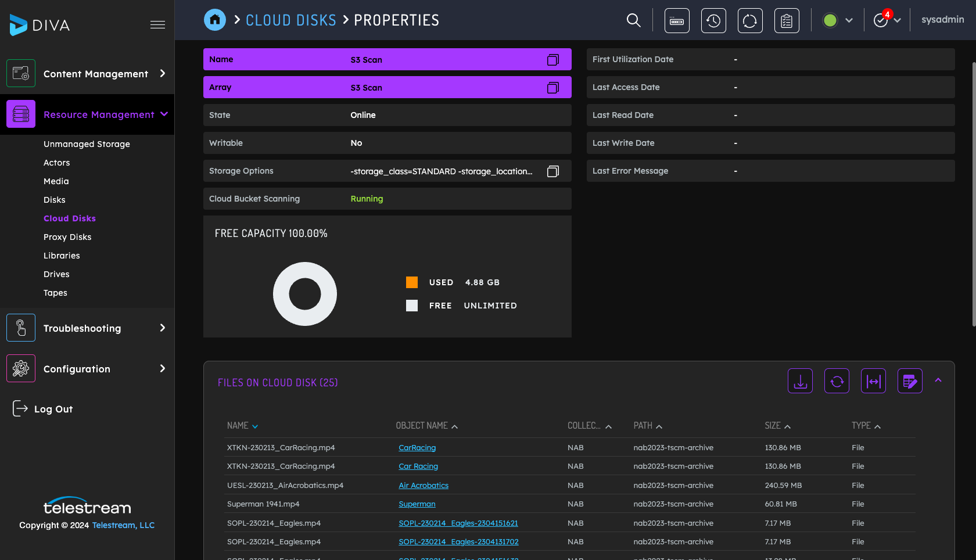Click the fit columns width icon
Image resolution: width=976 pixels, height=560 pixels.
873,381
